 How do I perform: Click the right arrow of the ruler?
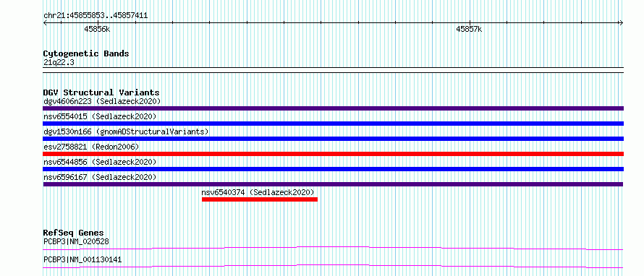tap(622, 23)
